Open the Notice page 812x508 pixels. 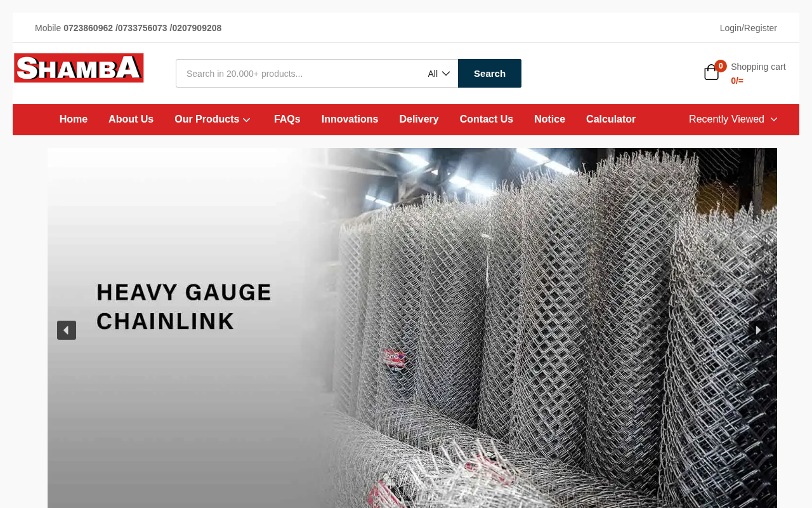[x=549, y=119]
